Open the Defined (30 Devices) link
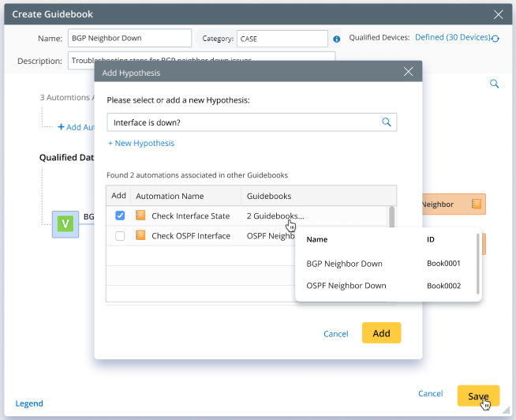The height and width of the screenshot is (420, 516). tap(452, 37)
